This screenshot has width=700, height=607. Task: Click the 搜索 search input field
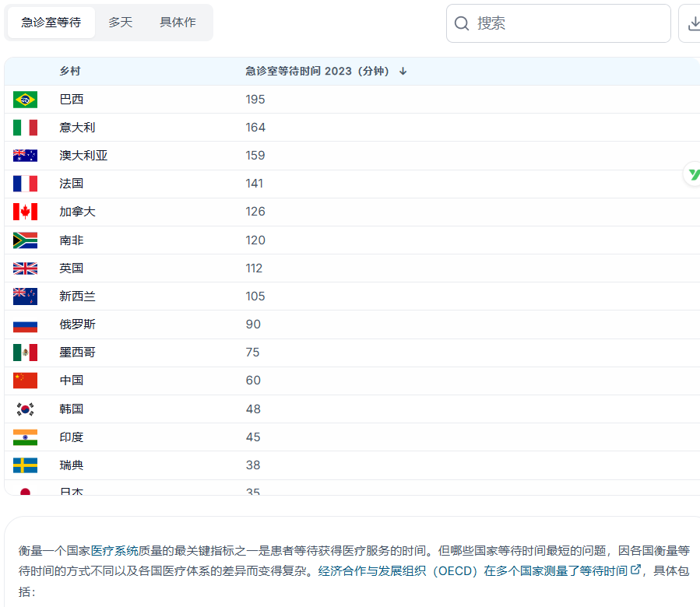pos(557,23)
